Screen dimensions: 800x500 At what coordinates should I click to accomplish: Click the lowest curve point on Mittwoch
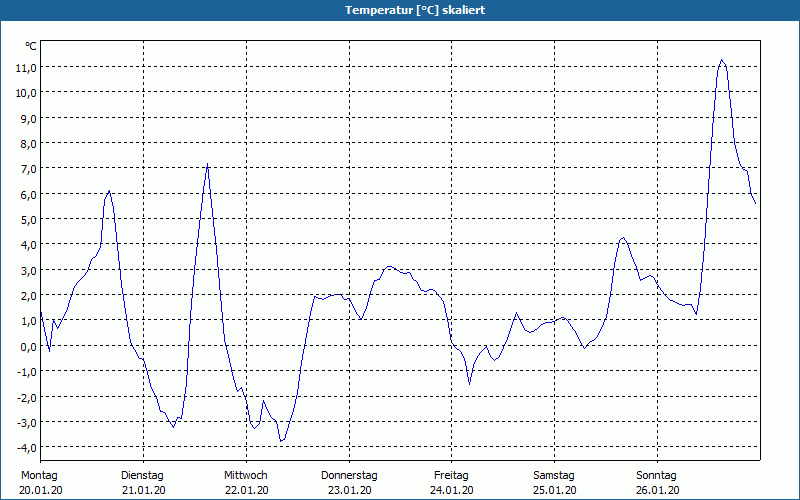(x=281, y=441)
